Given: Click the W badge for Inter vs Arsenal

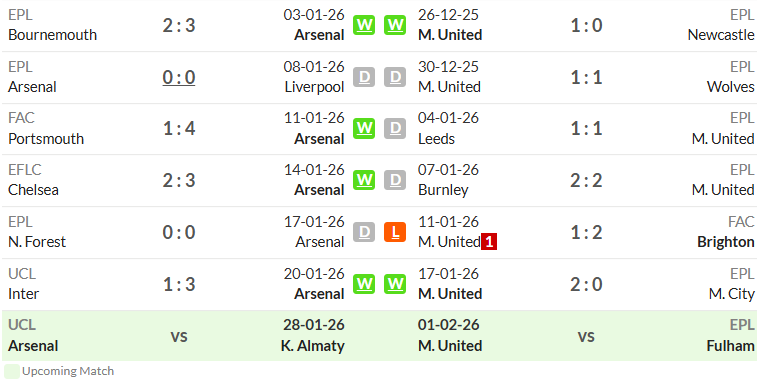Looking at the screenshot, I should (364, 284).
